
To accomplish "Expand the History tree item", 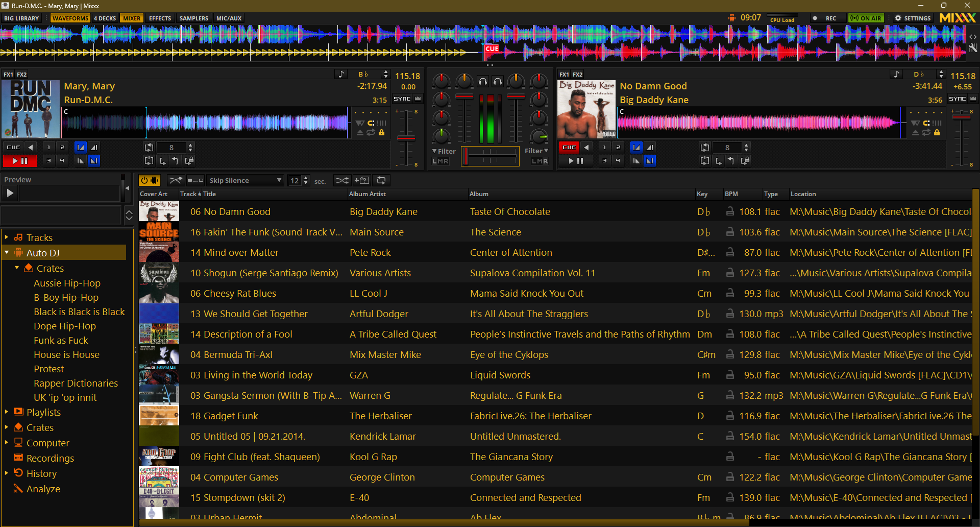I will point(6,473).
